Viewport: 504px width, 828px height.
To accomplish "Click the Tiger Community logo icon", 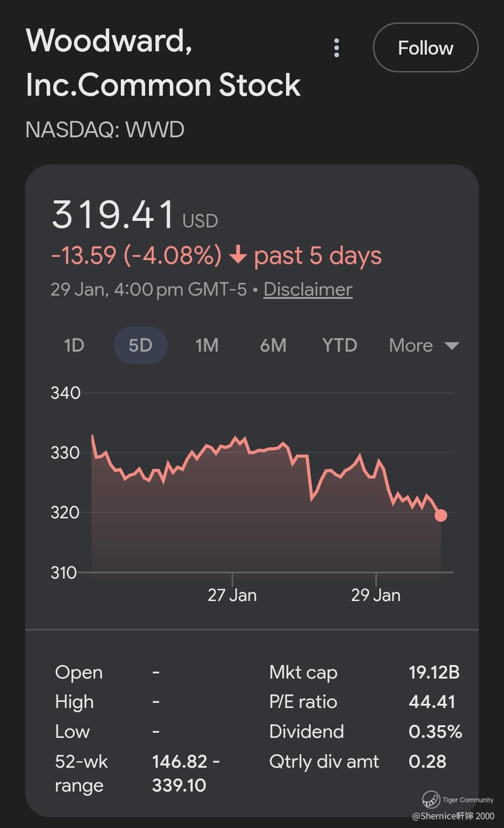I will point(431,799).
